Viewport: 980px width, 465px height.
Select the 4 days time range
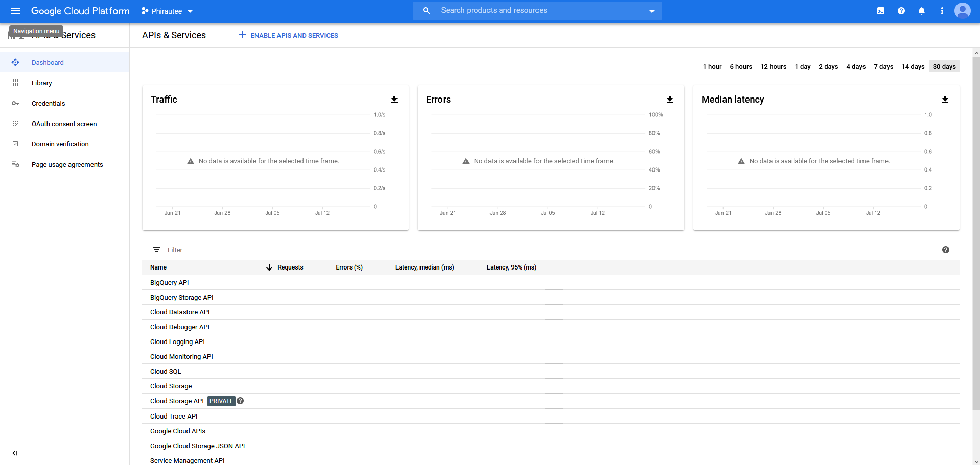pyautogui.click(x=856, y=66)
